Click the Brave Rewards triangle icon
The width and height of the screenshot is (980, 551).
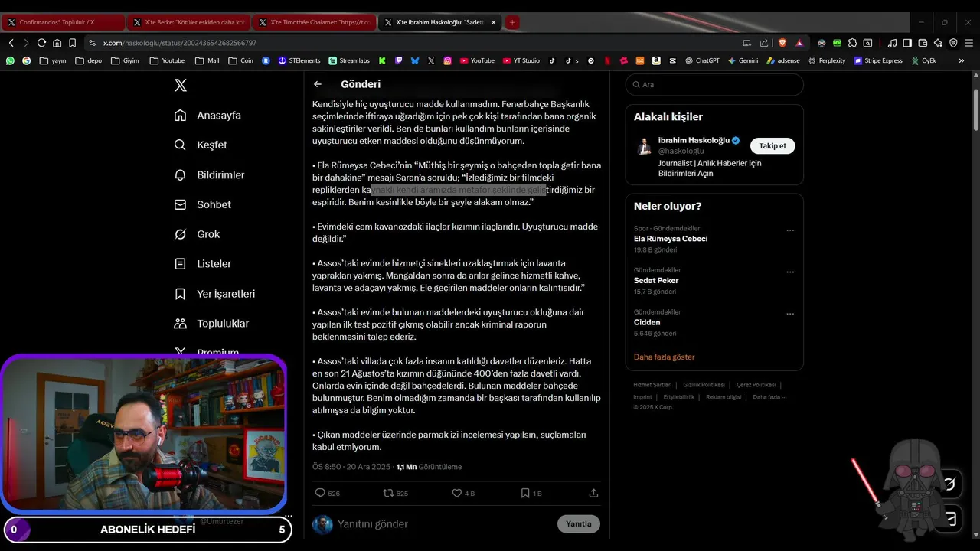[799, 43]
